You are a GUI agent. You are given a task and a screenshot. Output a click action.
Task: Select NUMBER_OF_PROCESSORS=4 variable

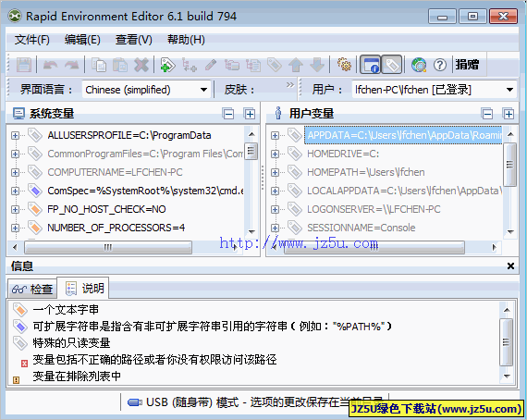coord(116,228)
